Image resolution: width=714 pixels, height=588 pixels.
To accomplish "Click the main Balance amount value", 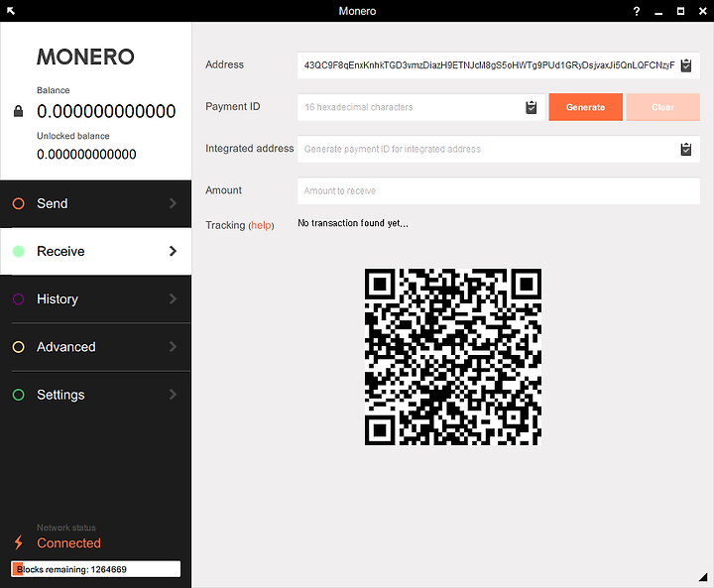I will [x=106, y=112].
